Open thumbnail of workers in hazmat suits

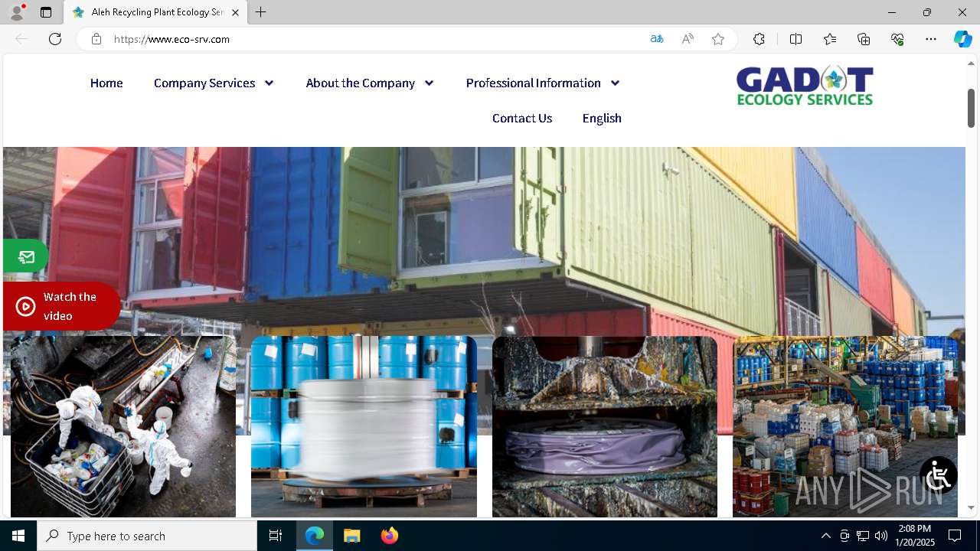tap(123, 427)
